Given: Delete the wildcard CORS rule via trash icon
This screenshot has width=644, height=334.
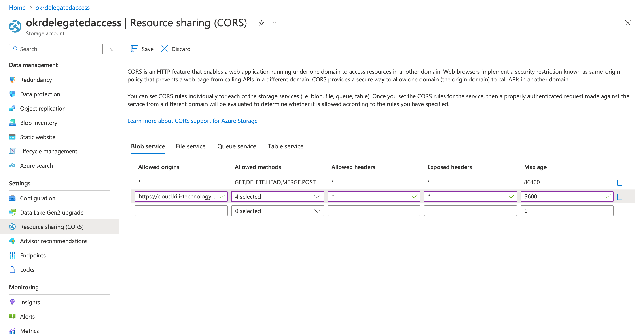Looking at the screenshot, I should [x=619, y=182].
